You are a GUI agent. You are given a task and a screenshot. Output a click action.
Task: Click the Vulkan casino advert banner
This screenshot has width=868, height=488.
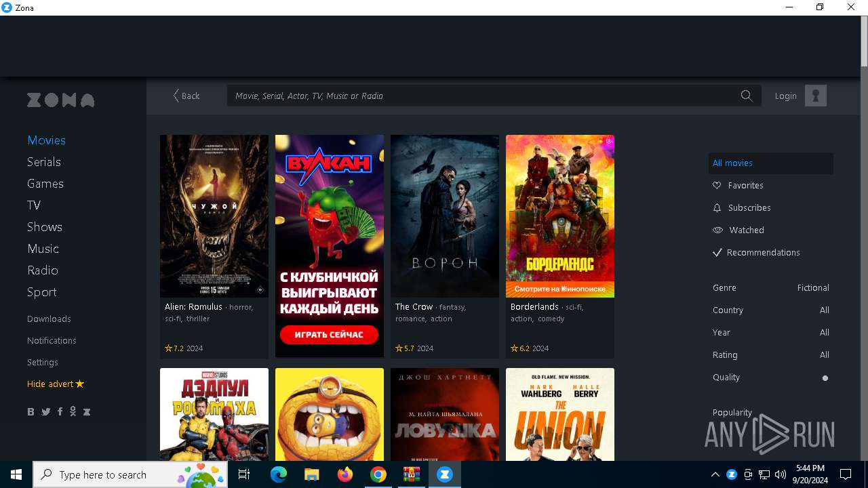330,246
